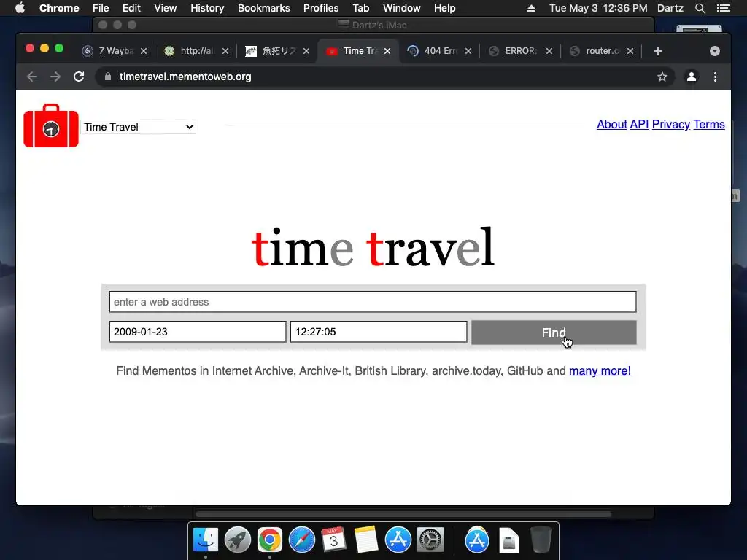This screenshot has height=560, width=747.
Task: Launch Safari from the Dock
Action: [x=302, y=540]
